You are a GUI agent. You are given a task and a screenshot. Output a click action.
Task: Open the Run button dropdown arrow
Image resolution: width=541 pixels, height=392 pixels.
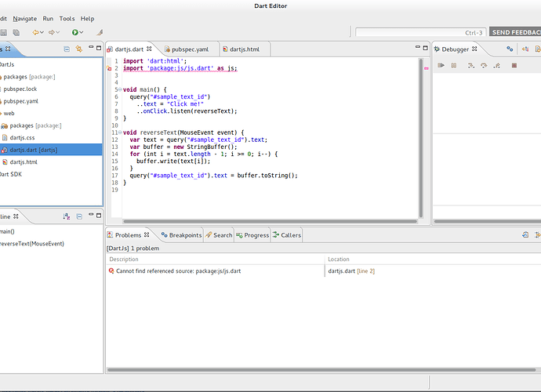[82, 32]
